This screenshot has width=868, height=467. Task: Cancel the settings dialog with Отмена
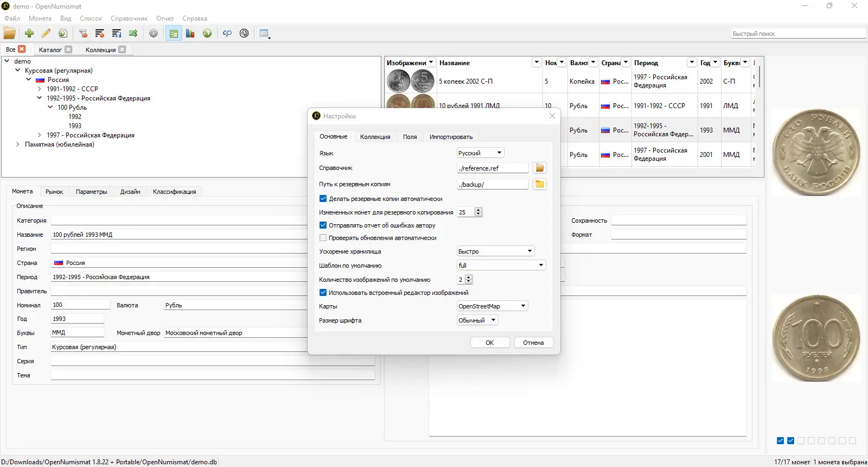[x=533, y=343]
